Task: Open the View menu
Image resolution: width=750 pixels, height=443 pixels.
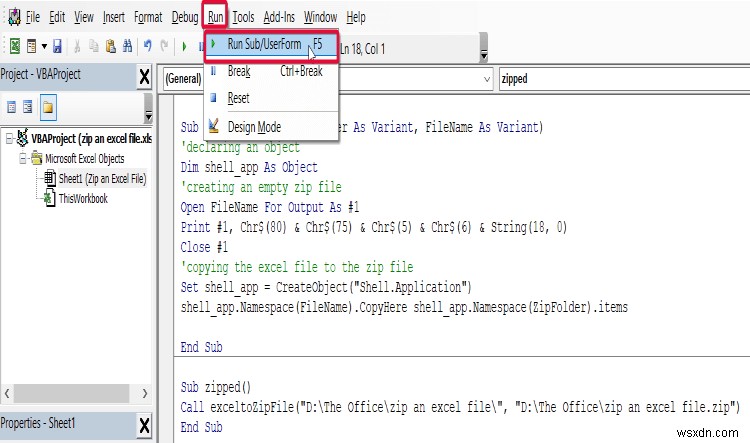Action: [84, 17]
